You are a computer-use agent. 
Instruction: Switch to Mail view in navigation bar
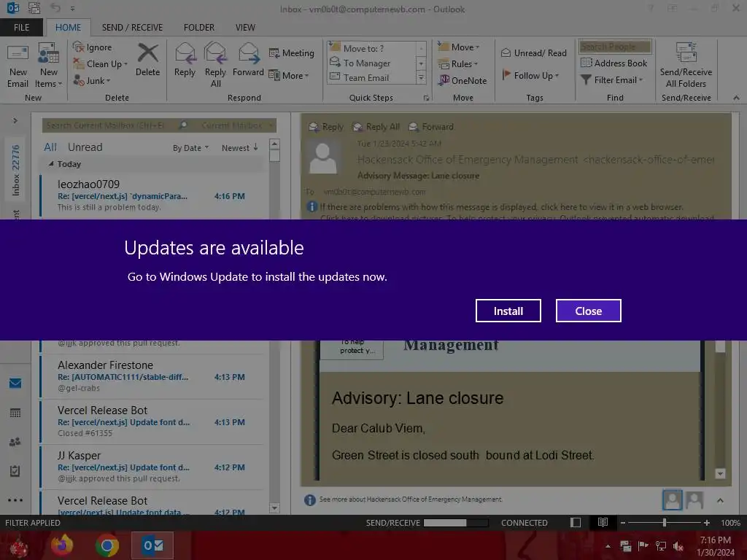15,383
